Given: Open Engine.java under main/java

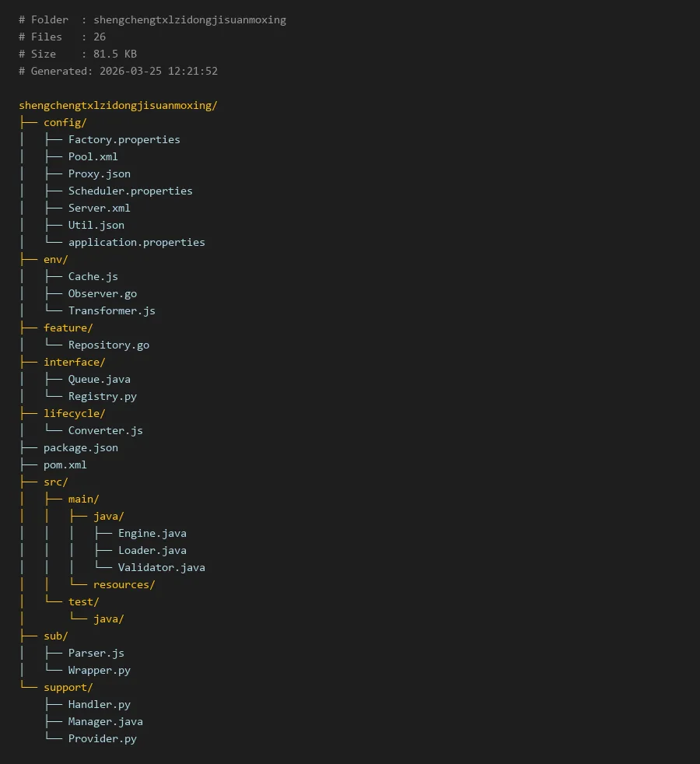Looking at the screenshot, I should tap(152, 533).
